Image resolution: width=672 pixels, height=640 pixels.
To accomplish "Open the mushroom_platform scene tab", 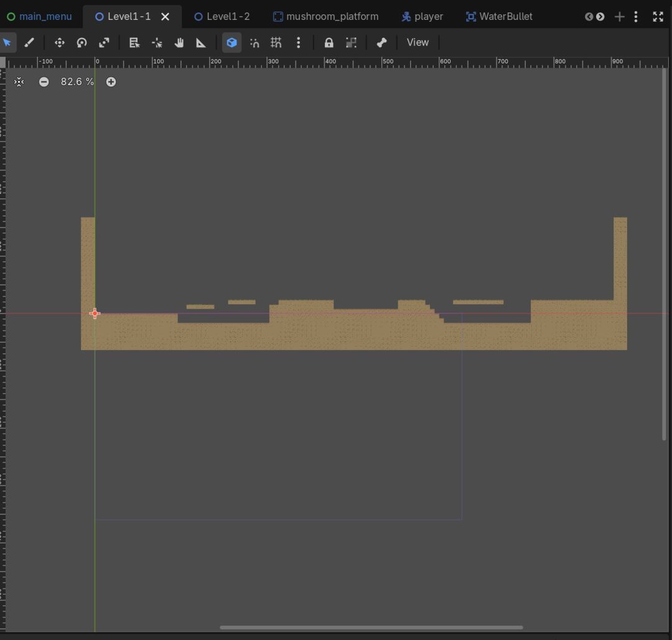I will pyautogui.click(x=325, y=17).
